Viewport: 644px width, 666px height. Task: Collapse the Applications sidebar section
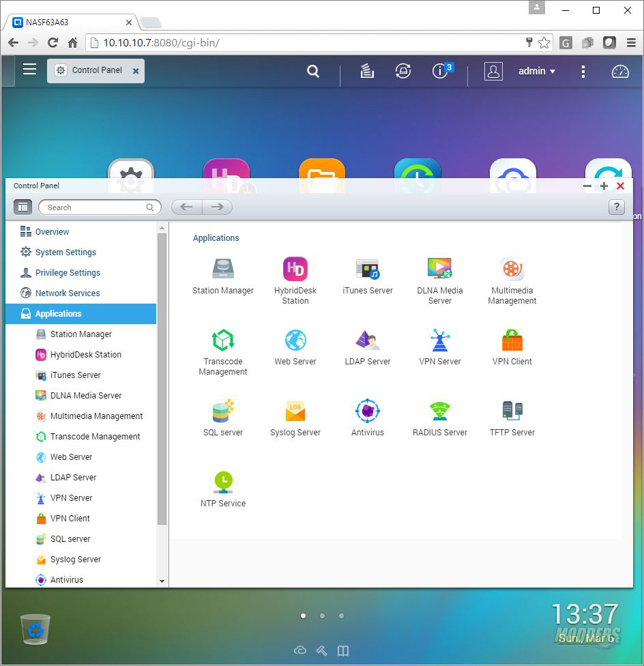[x=80, y=313]
